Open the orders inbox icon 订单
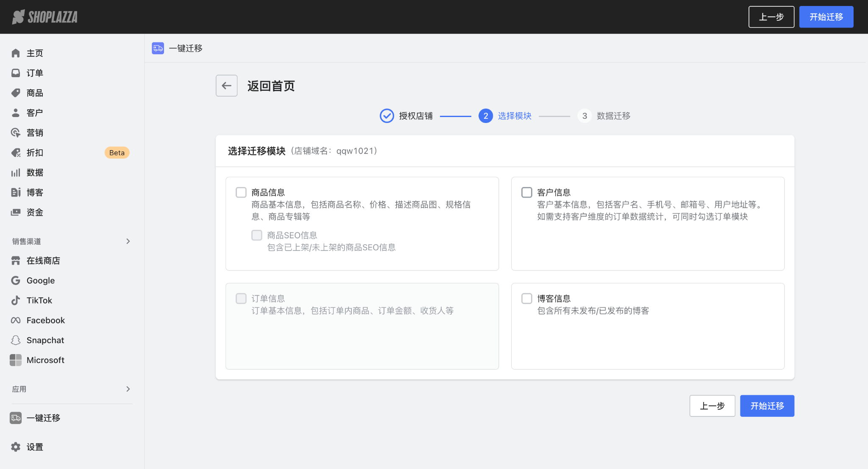 pyautogui.click(x=16, y=73)
